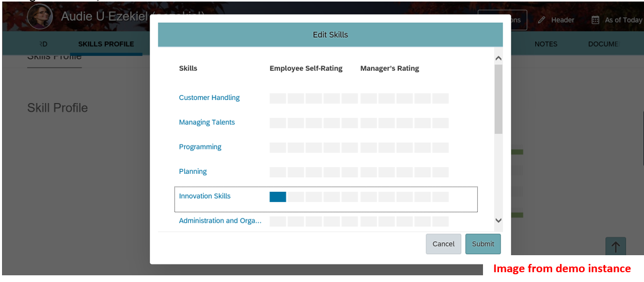Set Customer Handling self-rating to fifth level

pyautogui.click(x=349, y=98)
